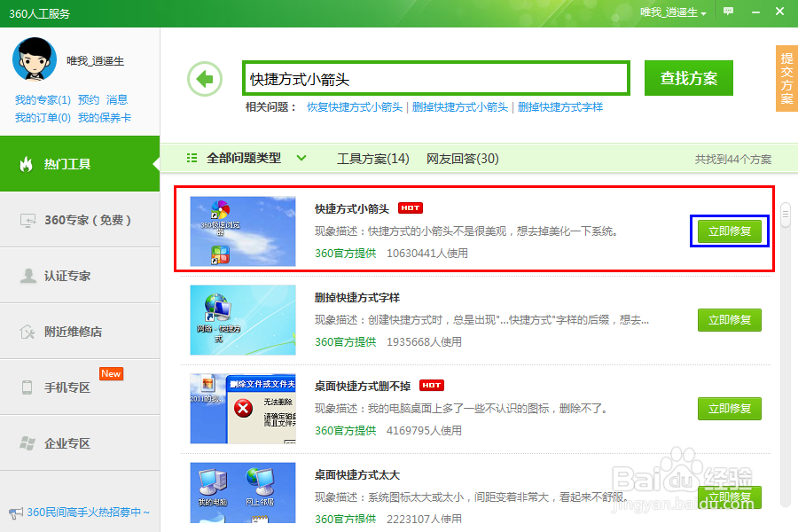Open related question 删掉快捷方式小箭头
The image size is (798, 532).
[460, 107]
